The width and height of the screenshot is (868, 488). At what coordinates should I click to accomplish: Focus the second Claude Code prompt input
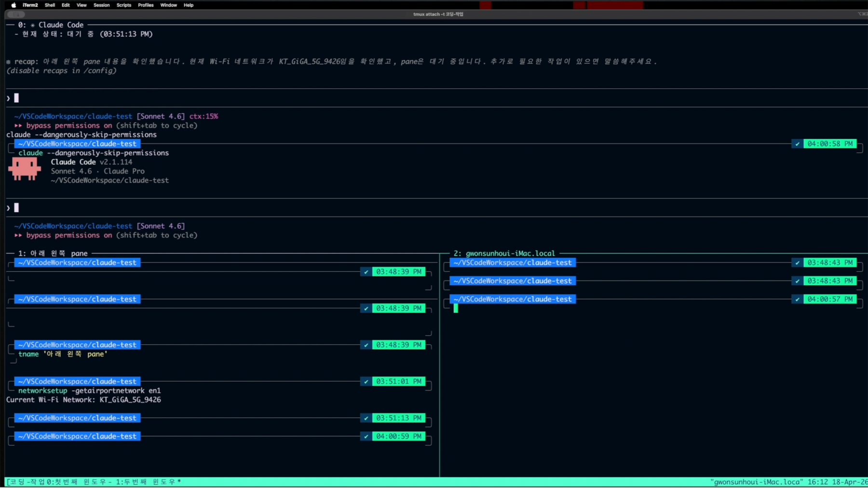tap(436, 208)
